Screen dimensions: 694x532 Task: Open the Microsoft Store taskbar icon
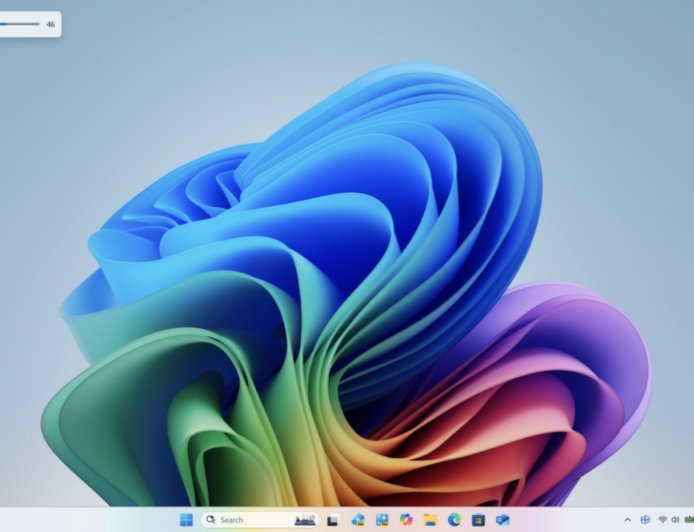click(478, 520)
